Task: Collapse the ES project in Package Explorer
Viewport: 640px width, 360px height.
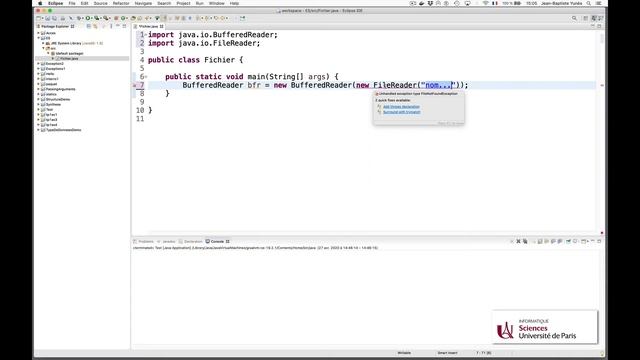Action: point(39,38)
